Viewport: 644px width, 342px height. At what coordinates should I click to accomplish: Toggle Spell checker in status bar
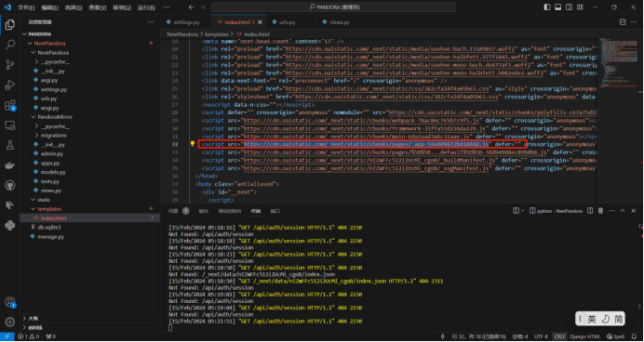pos(616,336)
